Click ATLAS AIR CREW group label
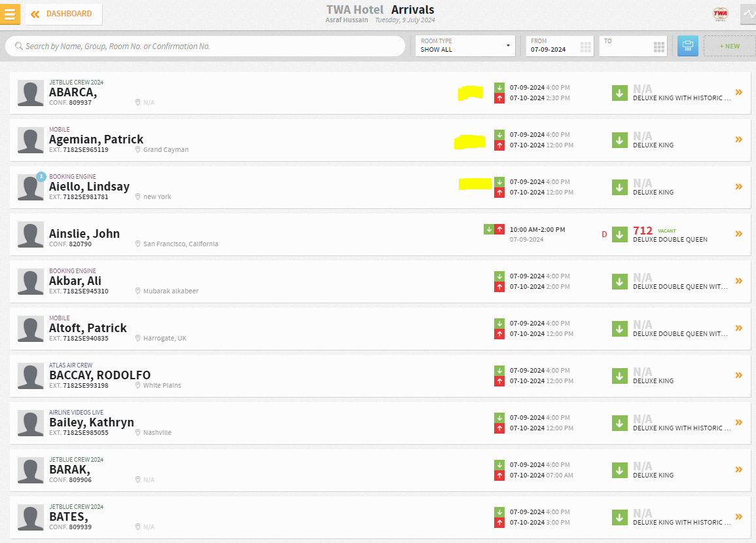The height and width of the screenshot is (543, 756). point(71,365)
